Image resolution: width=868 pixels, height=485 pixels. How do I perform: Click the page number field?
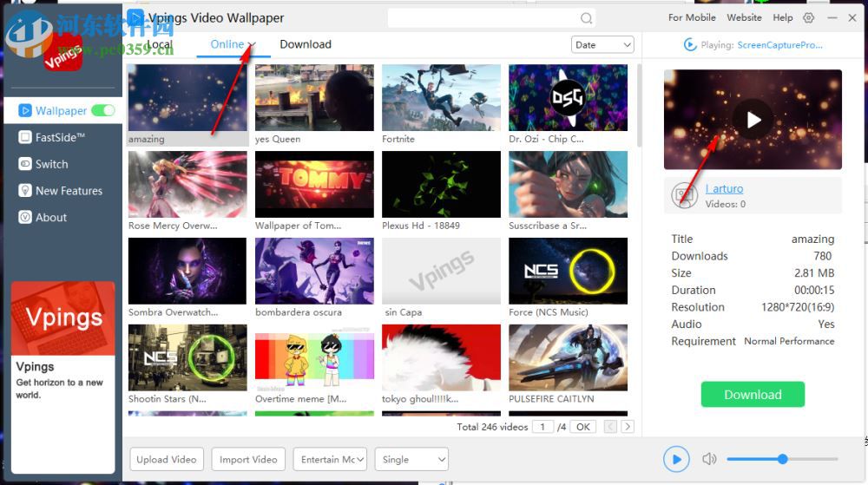(x=542, y=426)
